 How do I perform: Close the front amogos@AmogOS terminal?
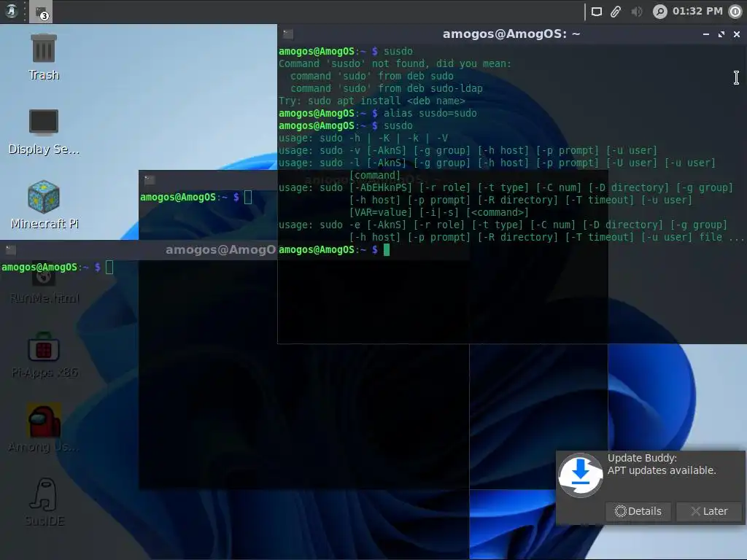tap(737, 34)
